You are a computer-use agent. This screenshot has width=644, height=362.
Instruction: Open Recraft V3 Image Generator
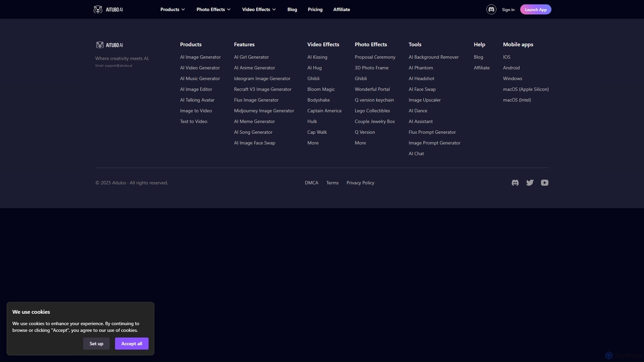(263, 89)
